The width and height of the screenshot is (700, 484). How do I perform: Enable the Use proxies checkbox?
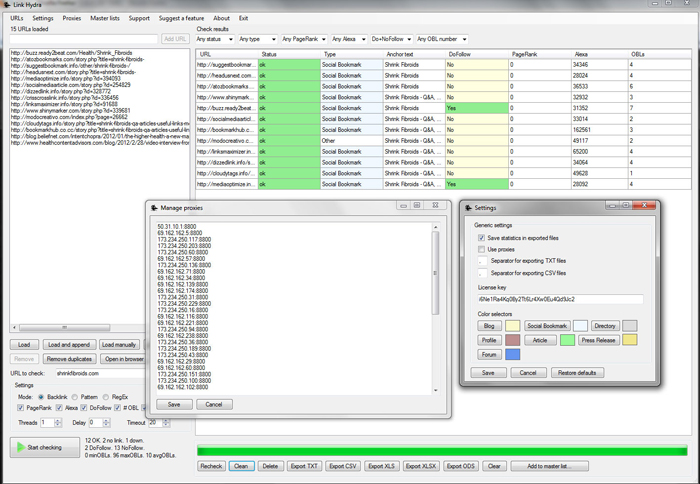pyautogui.click(x=481, y=249)
